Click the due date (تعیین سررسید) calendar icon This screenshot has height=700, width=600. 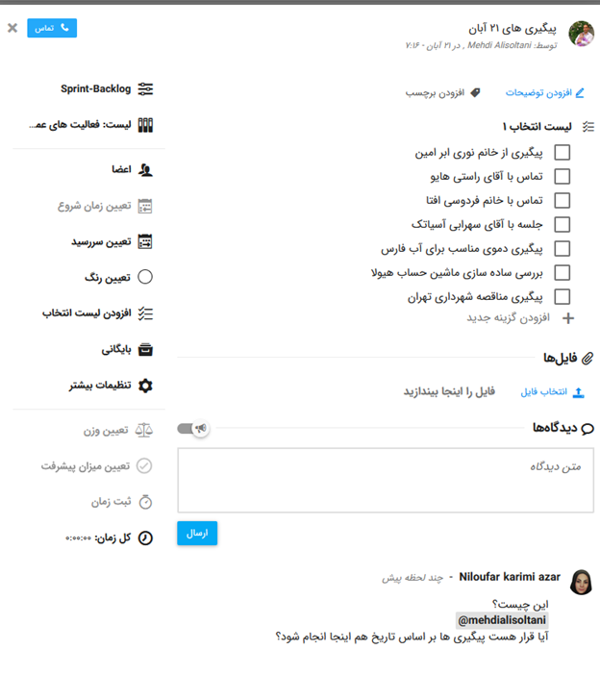(x=146, y=241)
